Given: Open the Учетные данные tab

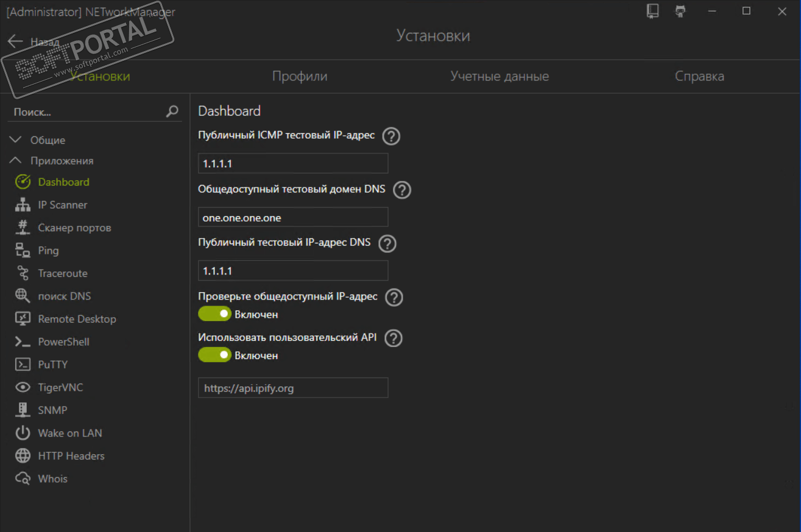Looking at the screenshot, I should click(499, 76).
